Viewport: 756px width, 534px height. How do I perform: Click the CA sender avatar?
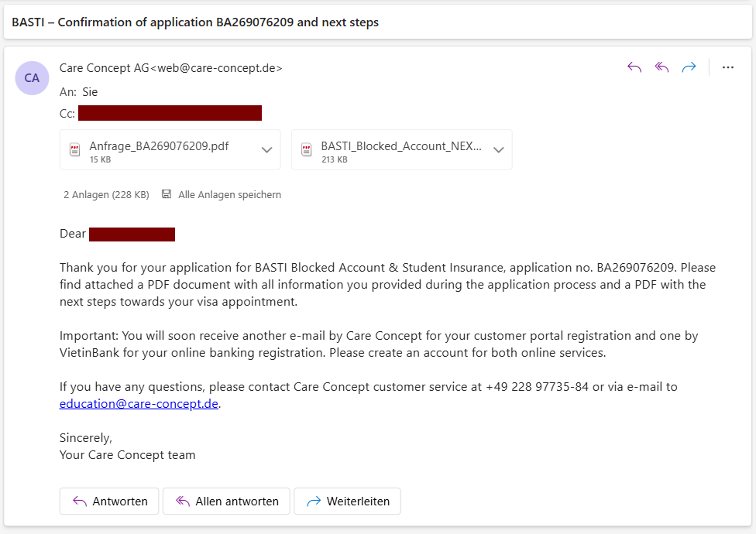[32, 78]
